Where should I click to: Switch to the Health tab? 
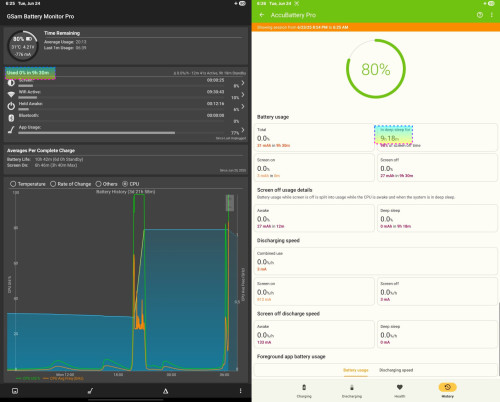tap(400, 391)
